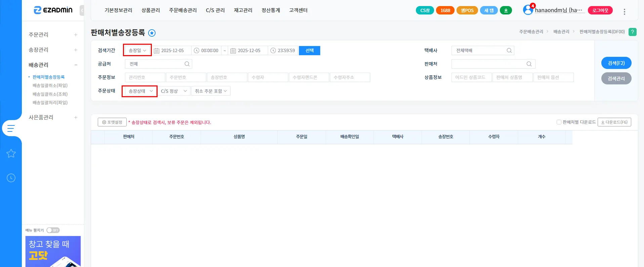Click the 검색(F2) search button
The height and width of the screenshot is (267, 644).
616,63
